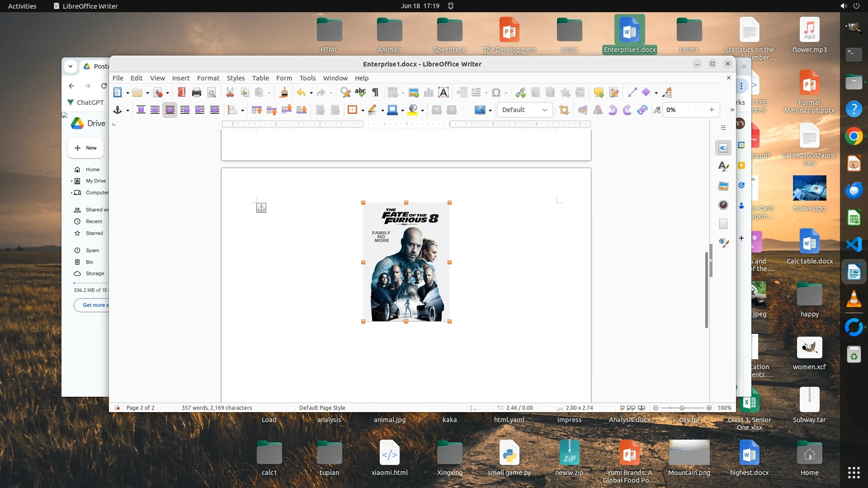
Task: Click the zoom slider in status bar
Action: point(682,408)
